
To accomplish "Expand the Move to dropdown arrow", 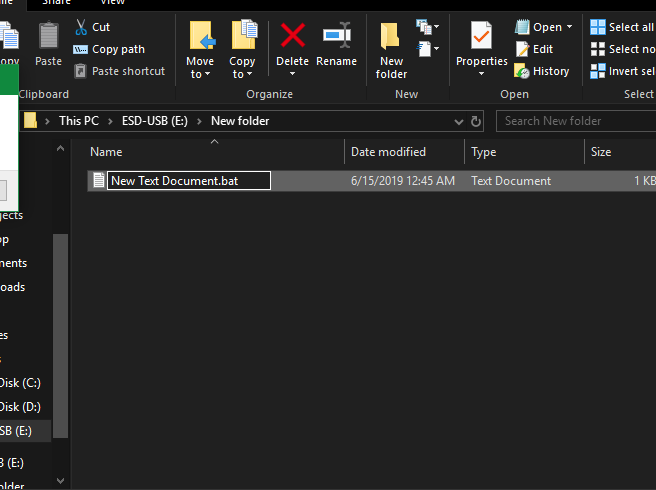I will coord(208,74).
